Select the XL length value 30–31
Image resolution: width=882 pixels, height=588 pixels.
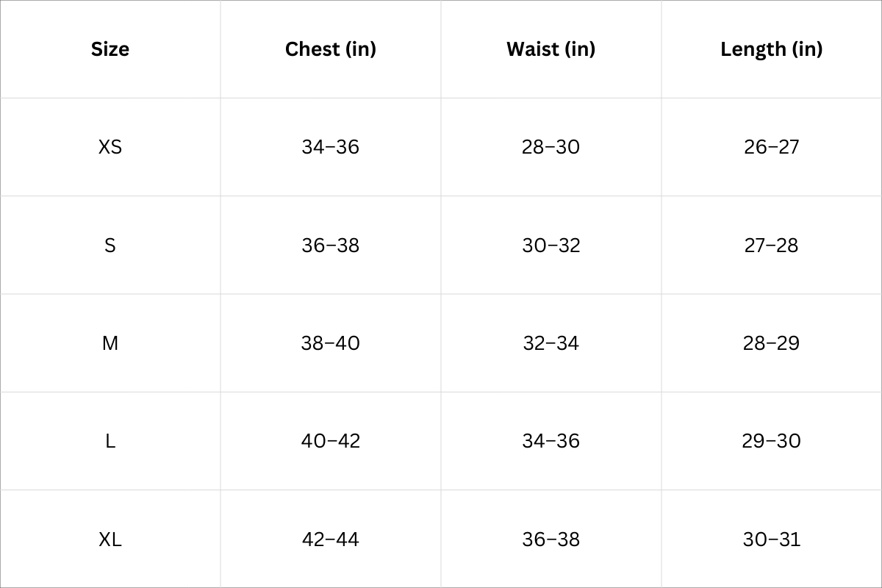coord(771,539)
